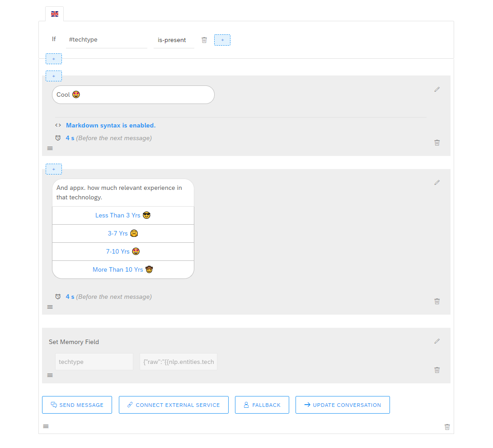Edit the Set Memory Field action
Screen dimensions: 493x448
point(437,341)
